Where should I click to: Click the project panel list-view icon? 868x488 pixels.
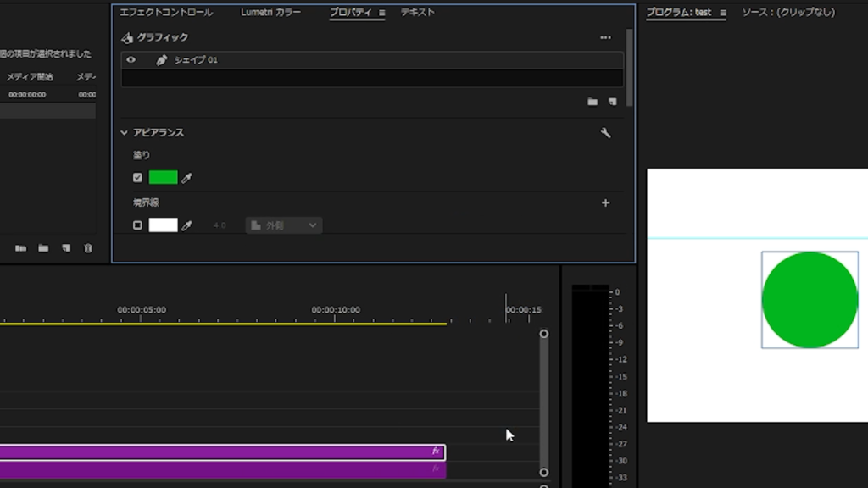[x=20, y=248]
